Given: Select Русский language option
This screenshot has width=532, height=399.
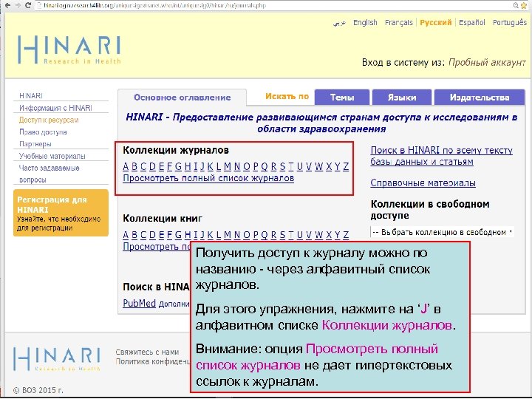Looking at the screenshot, I should [436, 22].
